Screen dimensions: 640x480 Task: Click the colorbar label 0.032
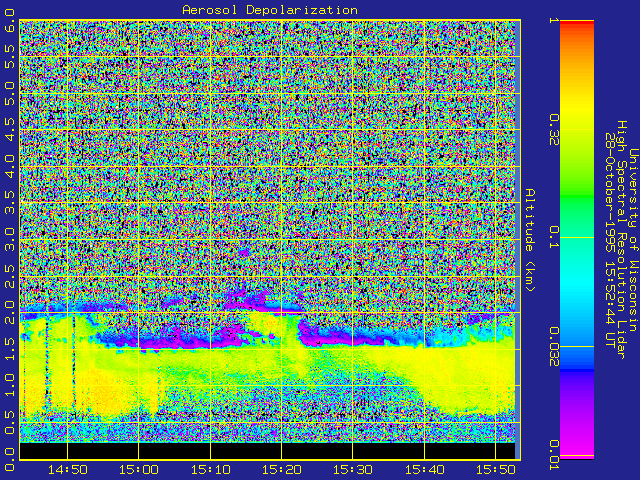click(553, 347)
